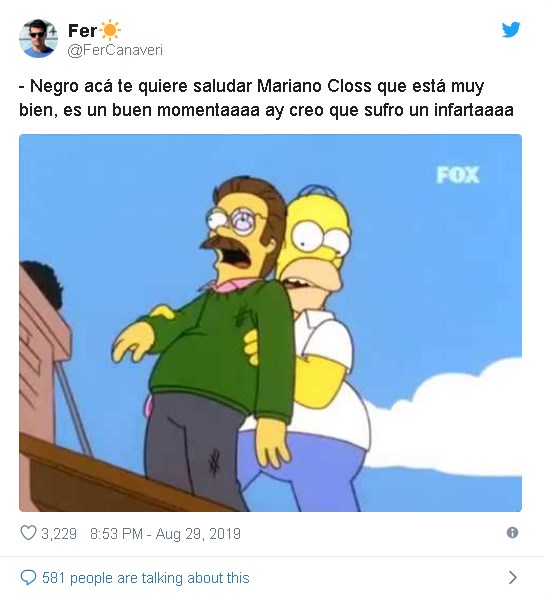Click the tweet text about Mariano Closs
Screen dimensions: 545x596
coord(266,98)
